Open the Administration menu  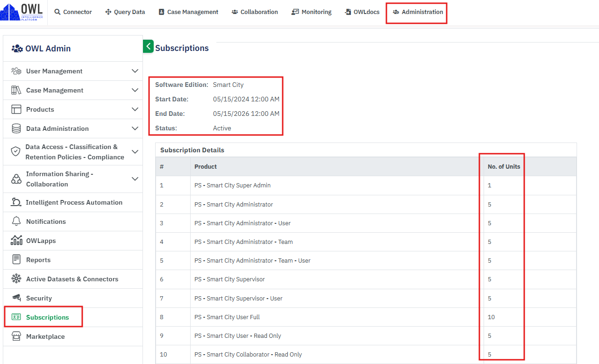[x=418, y=12]
